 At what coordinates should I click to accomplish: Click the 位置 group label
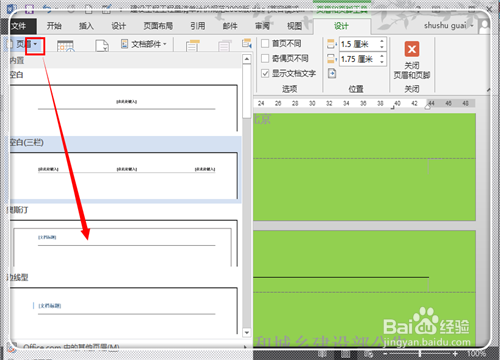tap(356, 89)
